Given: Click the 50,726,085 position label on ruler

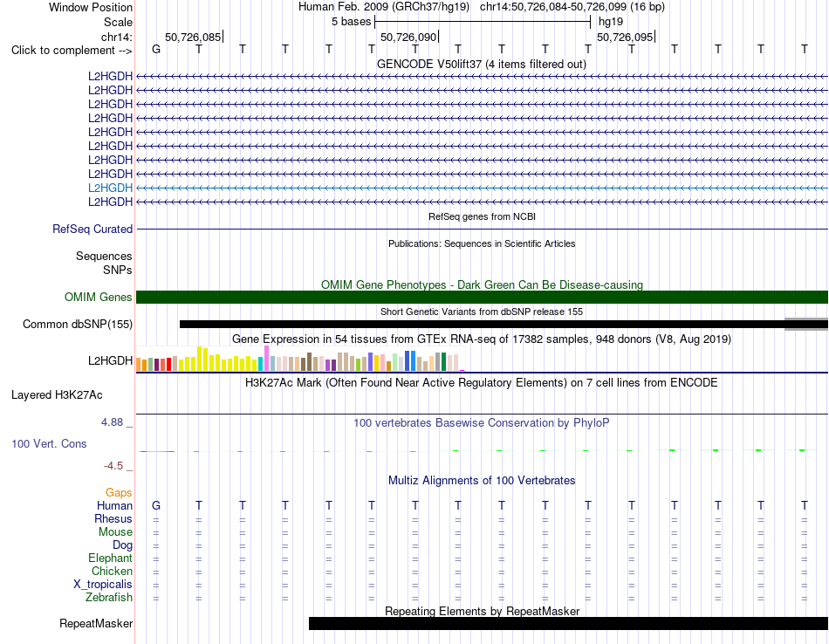Looking at the screenshot, I should [193, 37].
